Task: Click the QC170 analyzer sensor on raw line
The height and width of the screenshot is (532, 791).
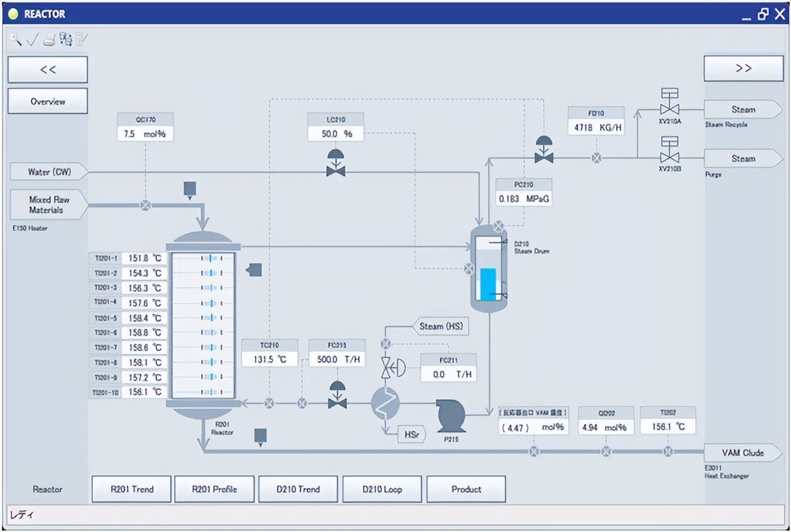Action: [x=145, y=205]
